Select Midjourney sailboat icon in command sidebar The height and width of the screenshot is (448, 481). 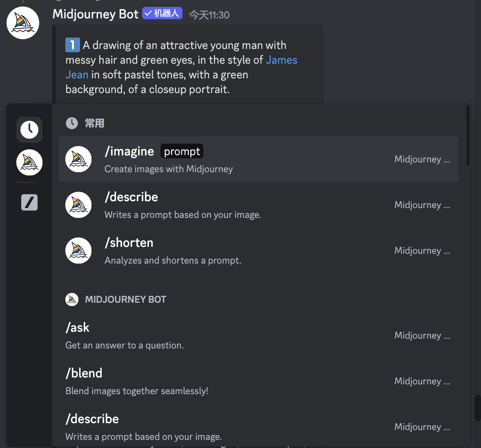click(29, 162)
